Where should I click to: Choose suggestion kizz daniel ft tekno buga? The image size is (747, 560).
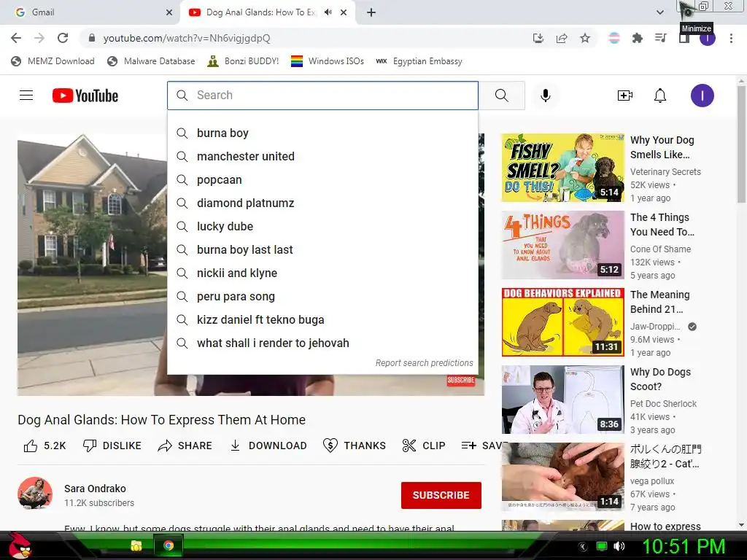point(322,319)
